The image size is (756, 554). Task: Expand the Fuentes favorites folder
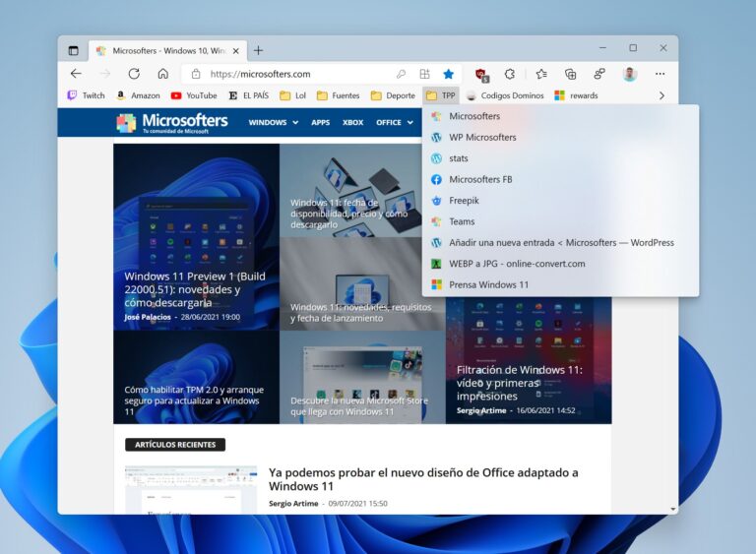[339, 95]
